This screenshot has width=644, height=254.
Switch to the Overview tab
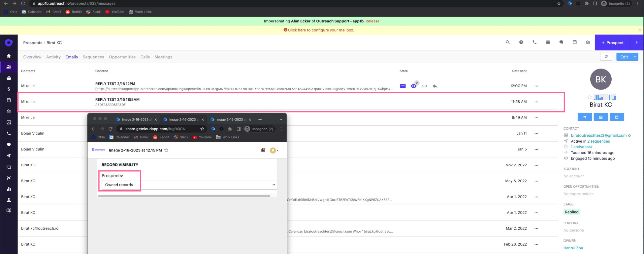[32, 57]
